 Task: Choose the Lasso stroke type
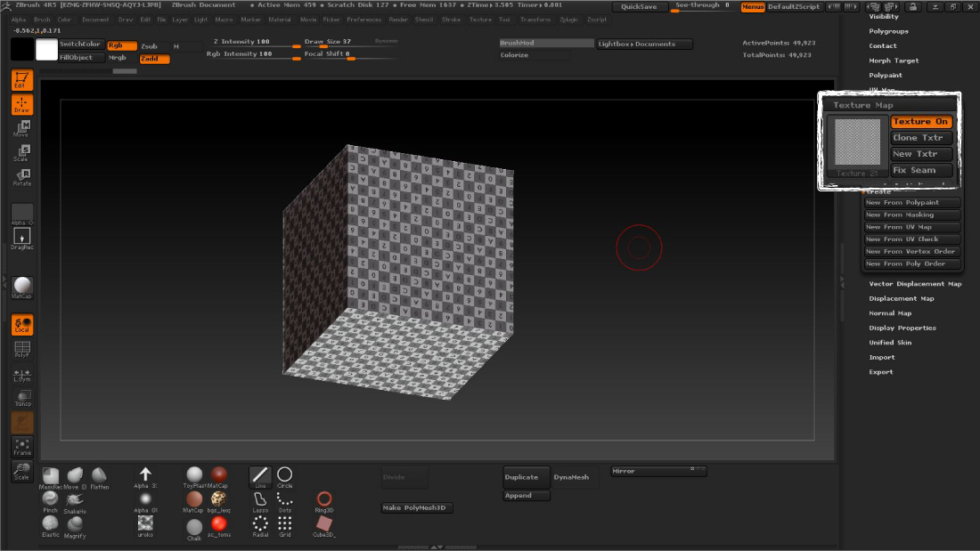[x=260, y=500]
